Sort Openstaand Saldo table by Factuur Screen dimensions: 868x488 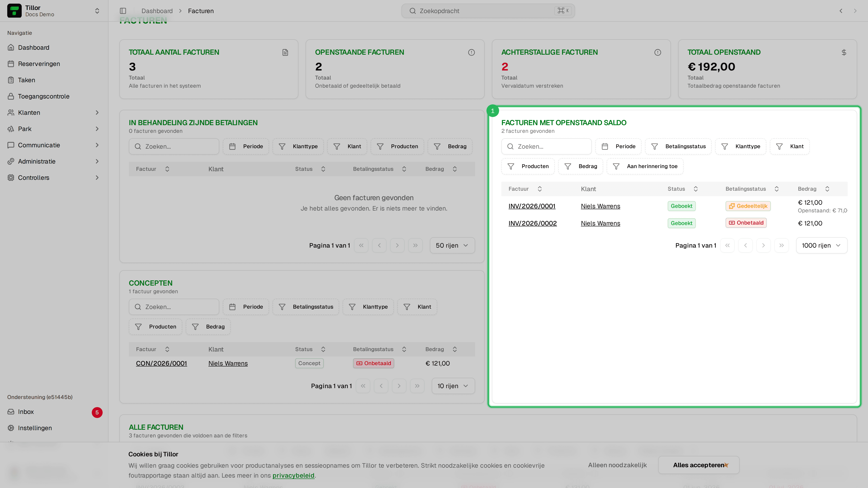(x=525, y=189)
